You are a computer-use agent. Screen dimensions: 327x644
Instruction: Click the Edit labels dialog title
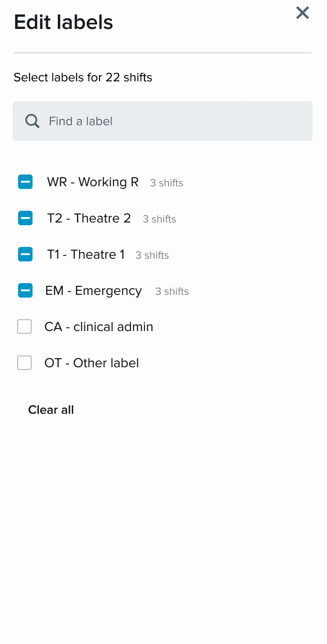(63, 22)
